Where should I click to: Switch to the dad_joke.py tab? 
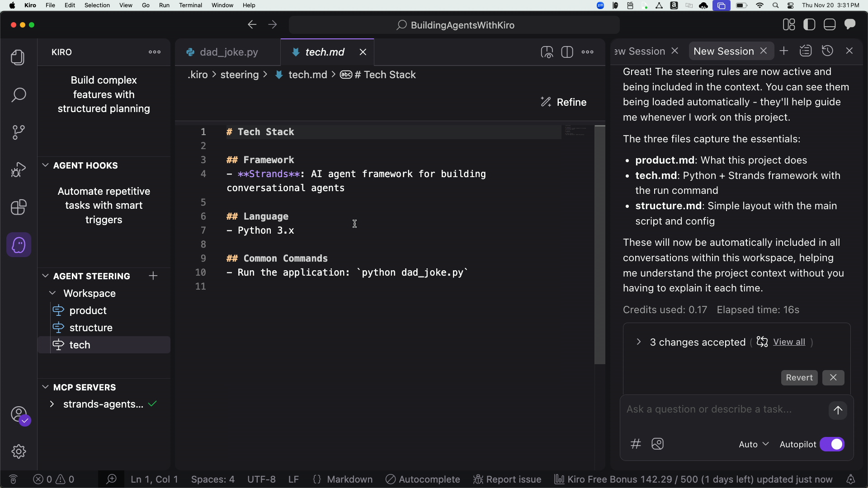click(x=228, y=52)
